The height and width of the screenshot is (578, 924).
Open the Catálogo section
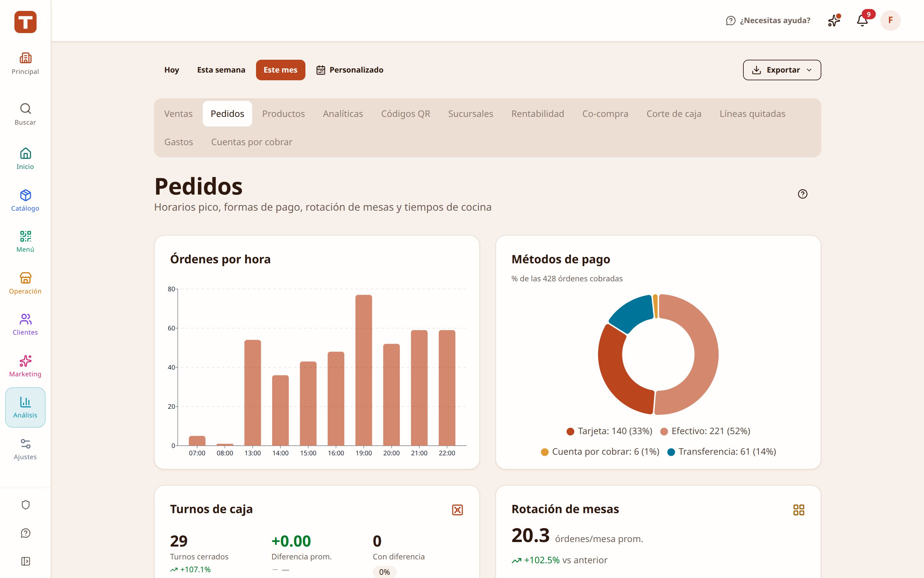tap(25, 200)
